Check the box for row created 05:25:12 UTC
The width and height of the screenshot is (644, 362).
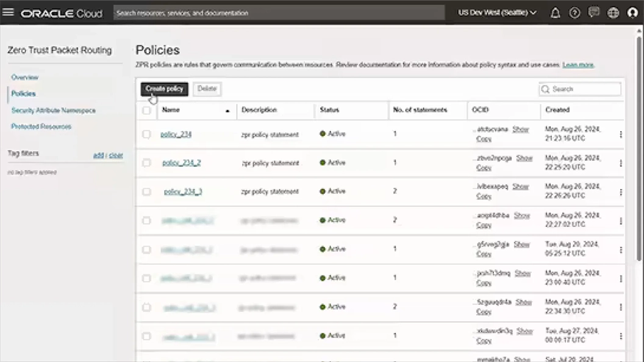[146, 249]
